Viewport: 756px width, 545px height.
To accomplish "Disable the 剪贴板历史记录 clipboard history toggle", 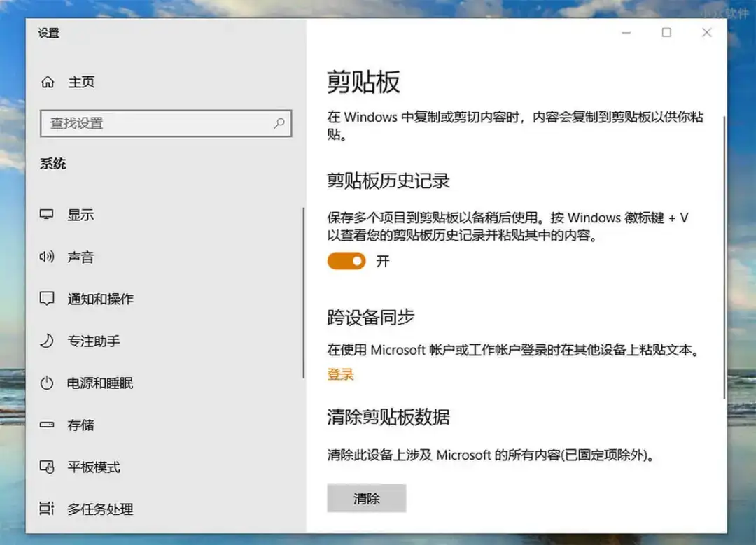I will [x=346, y=260].
